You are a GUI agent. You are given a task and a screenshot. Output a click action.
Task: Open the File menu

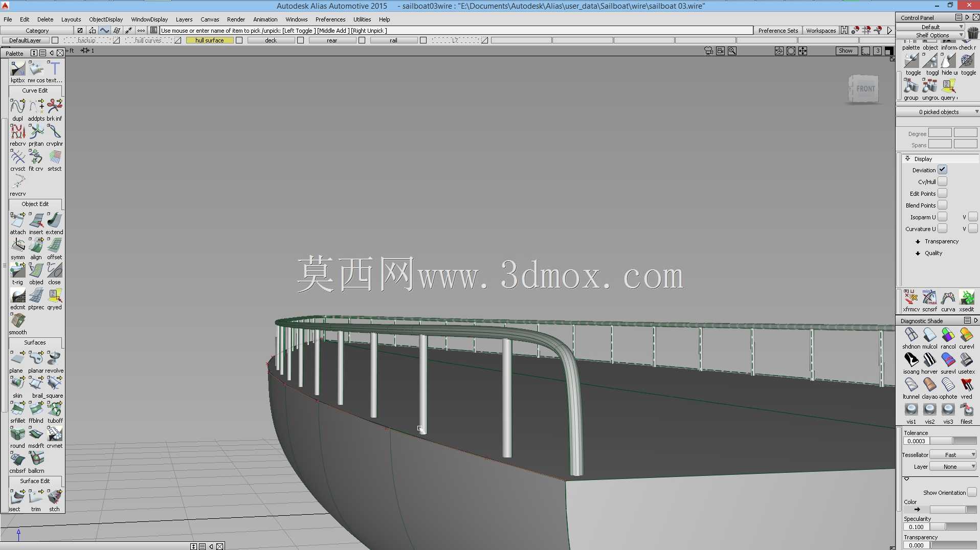click(8, 19)
